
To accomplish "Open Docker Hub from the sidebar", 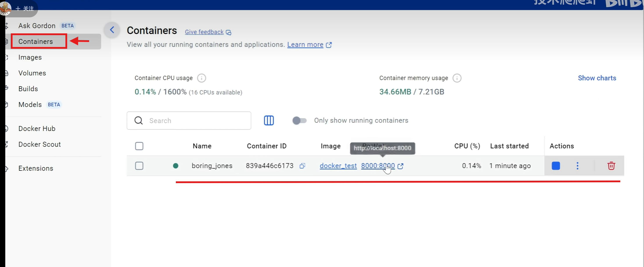I will [x=37, y=128].
